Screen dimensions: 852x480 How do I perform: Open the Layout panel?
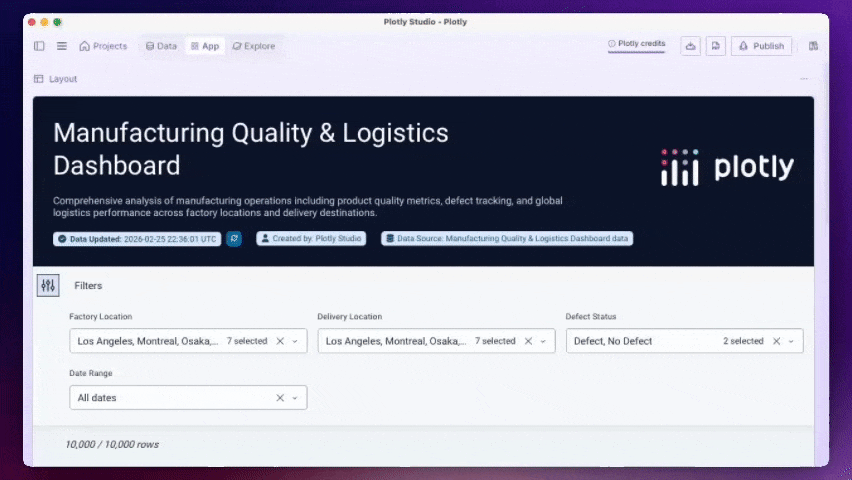tap(56, 79)
